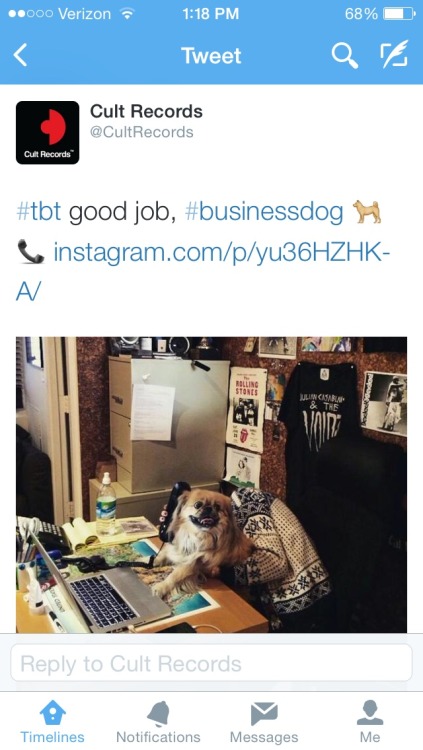The image size is (423, 750).
Task: Tap the Wi-Fi signal icon
Action: (x=127, y=14)
